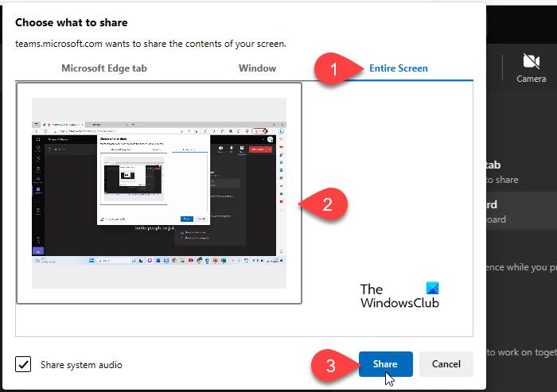The image size is (557, 392).
Task: Select the entire screen preview thumbnail
Action: pyautogui.click(x=159, y=193)
